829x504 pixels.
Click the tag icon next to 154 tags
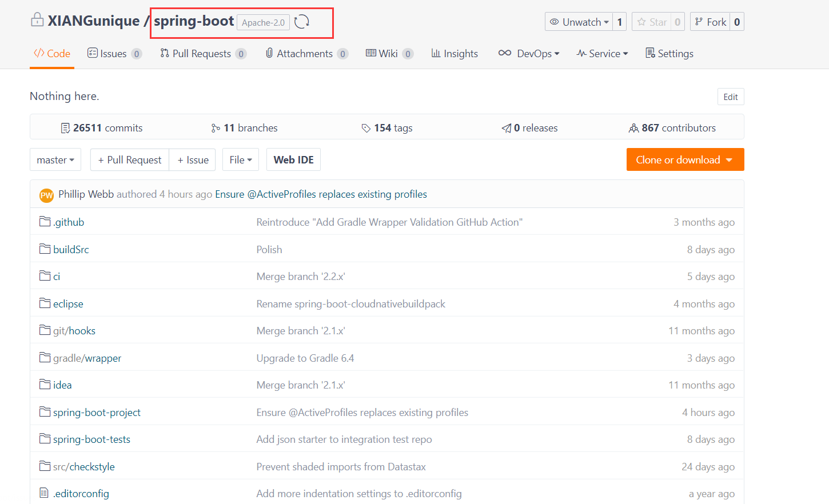coord(366,128)
